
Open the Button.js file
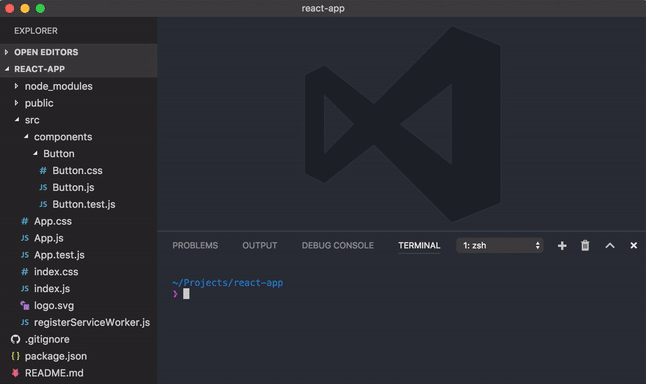click(x=73, y=187)
